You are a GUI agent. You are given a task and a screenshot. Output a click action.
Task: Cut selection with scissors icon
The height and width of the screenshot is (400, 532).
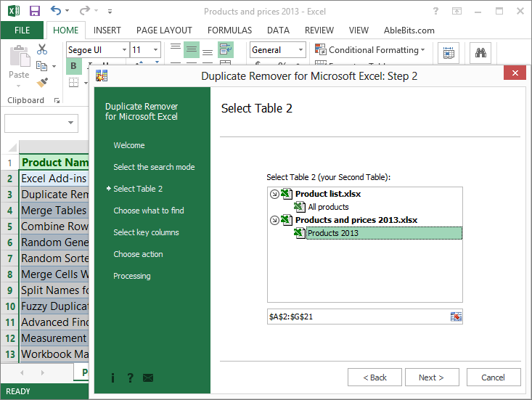42,49
